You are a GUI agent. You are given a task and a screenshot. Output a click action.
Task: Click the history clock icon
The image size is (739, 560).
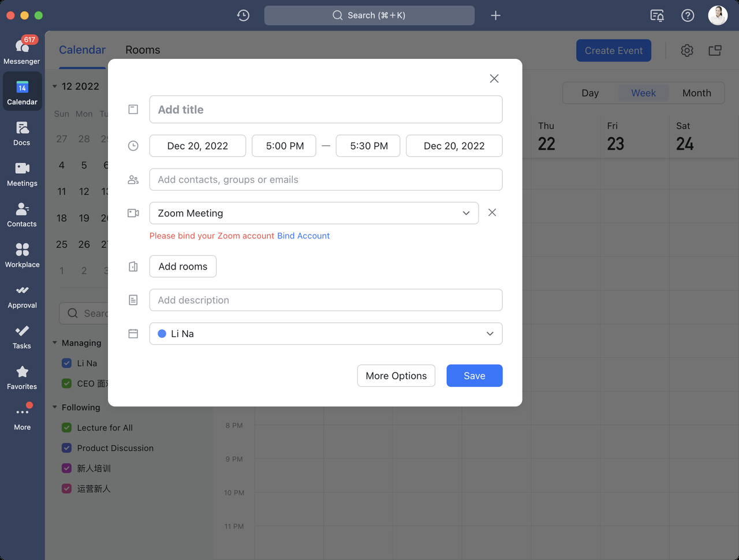tap(243, 16)
